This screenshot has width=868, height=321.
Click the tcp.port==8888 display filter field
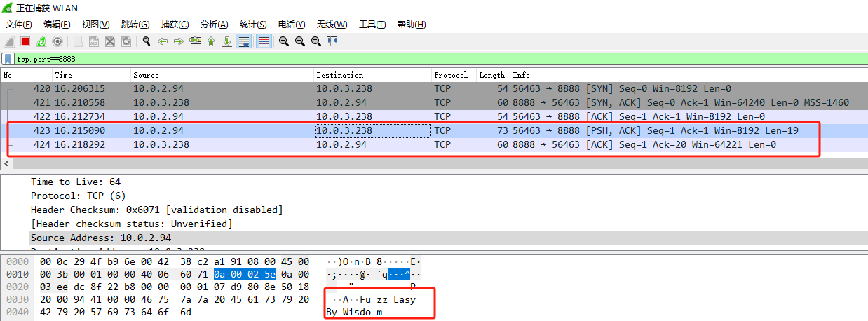[x=421, y=59]
